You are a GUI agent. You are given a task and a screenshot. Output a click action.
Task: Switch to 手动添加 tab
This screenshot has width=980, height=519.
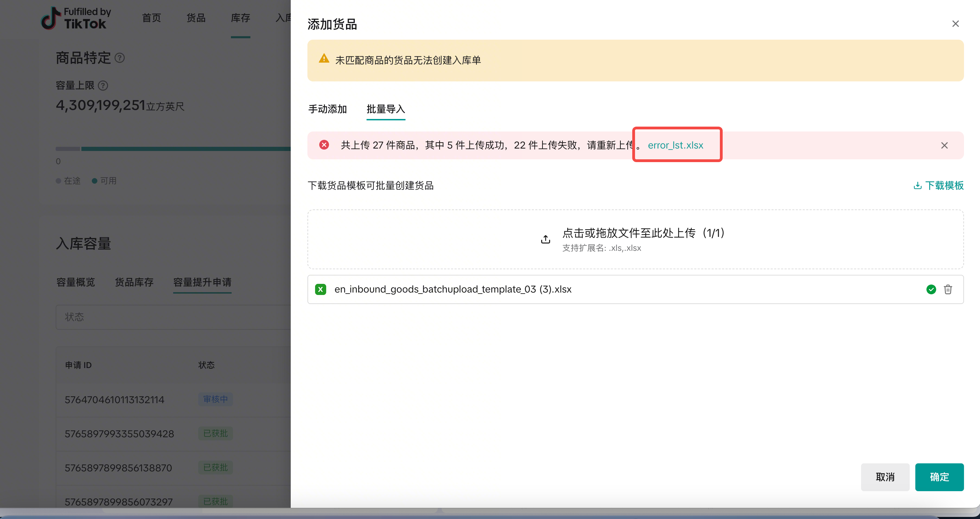327,109
